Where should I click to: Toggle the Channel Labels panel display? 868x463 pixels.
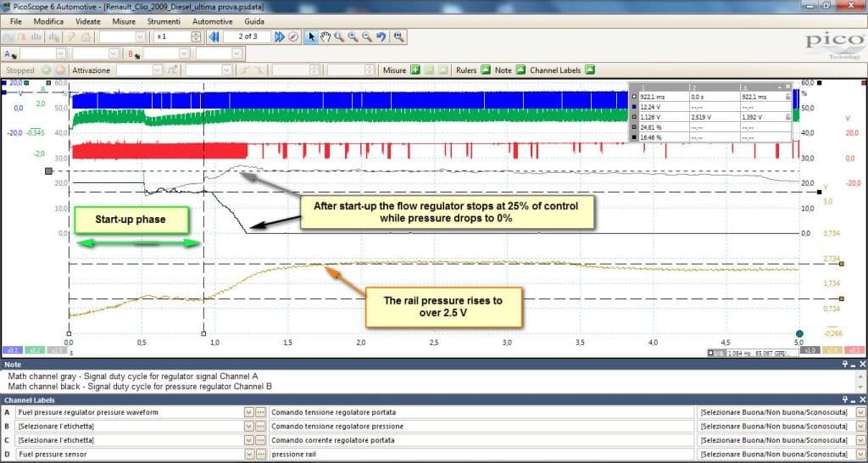(x=590, y=70)
